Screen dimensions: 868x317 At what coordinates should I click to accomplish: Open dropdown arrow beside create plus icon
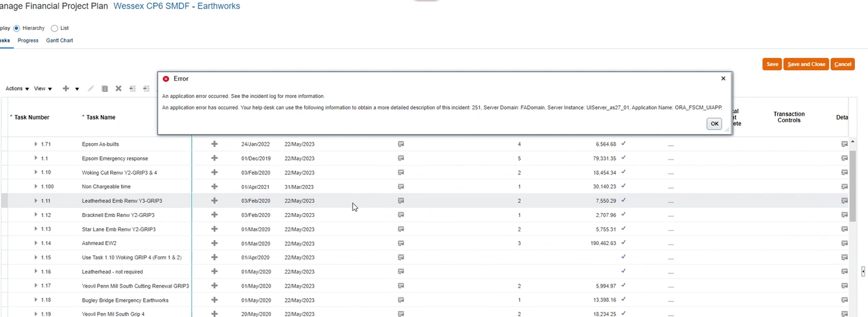77,89
